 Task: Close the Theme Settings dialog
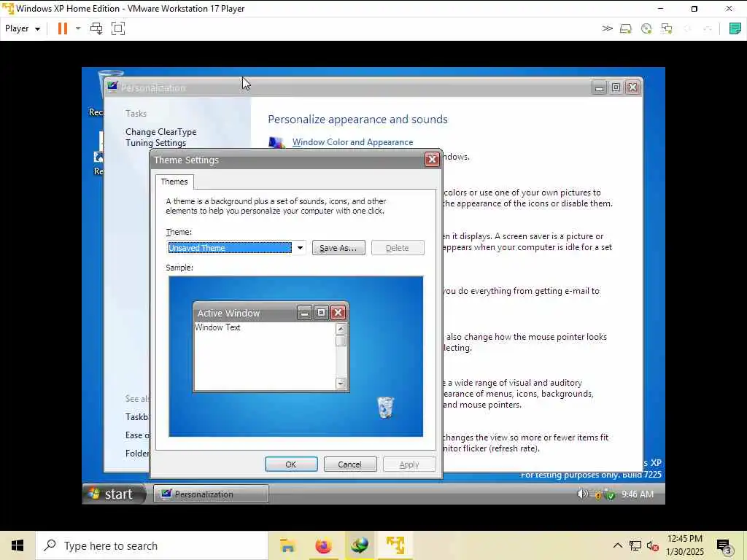coord(432,160)
